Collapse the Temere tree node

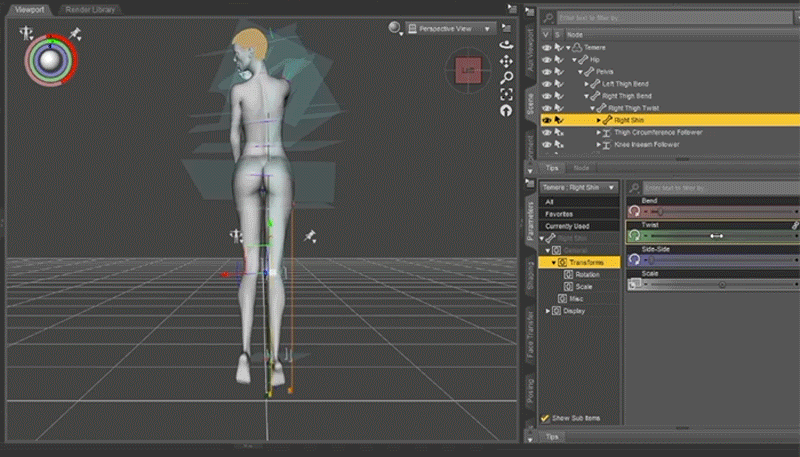568,47
